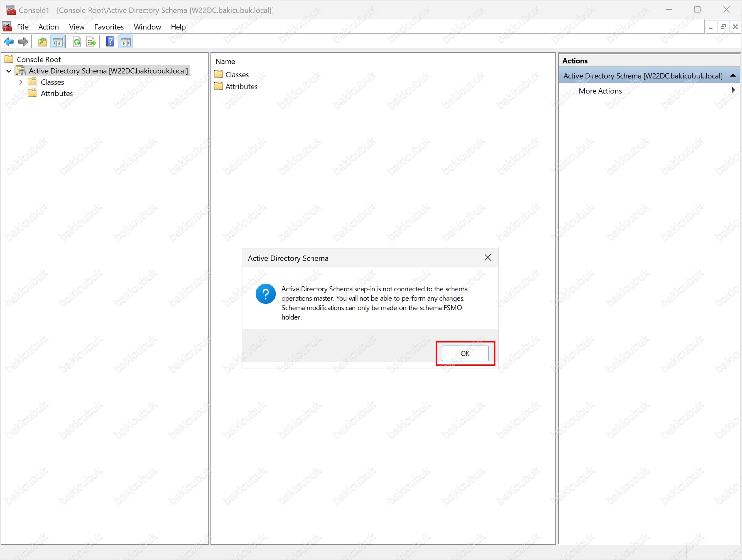Open the More Actions submenu arrow

[733, 90]
